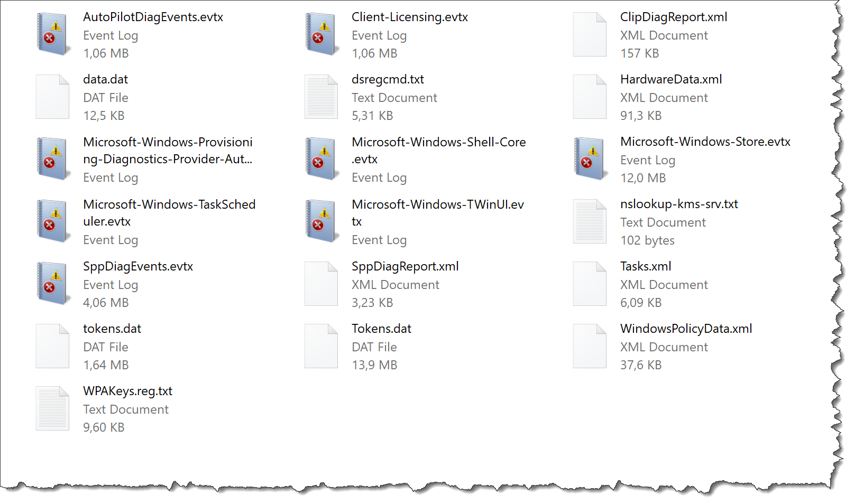Select the AutoPilotDiagEvents.evtx event log icon
855x504 pixels.
coord(52,34)
